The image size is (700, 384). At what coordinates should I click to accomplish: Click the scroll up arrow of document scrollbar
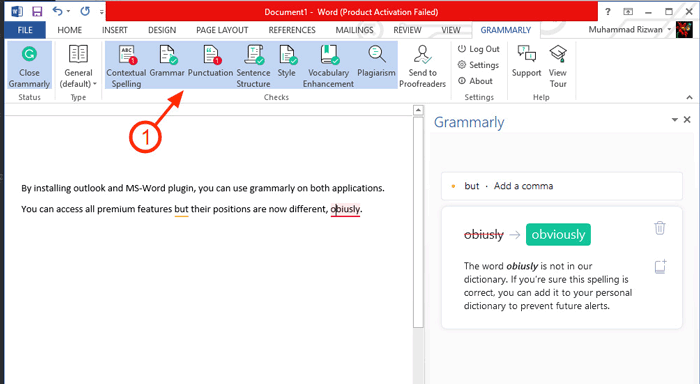click(x=418, y=110)
